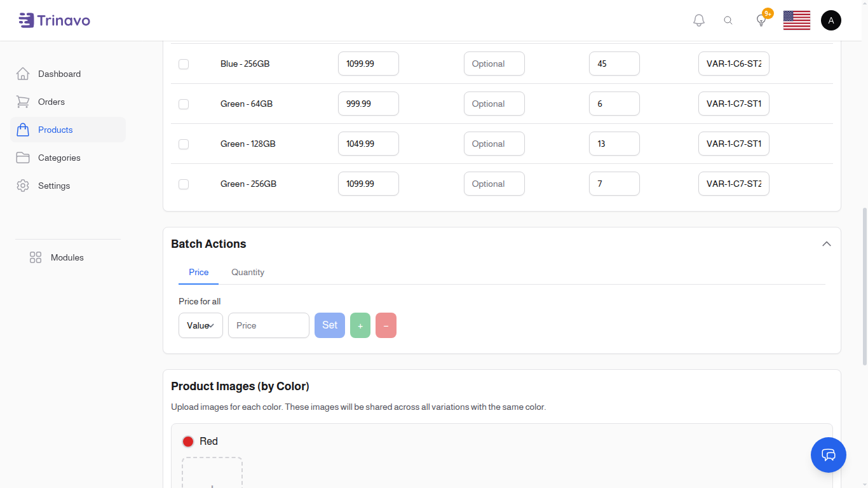Open the Categories folder icon

tap(23, 157)
